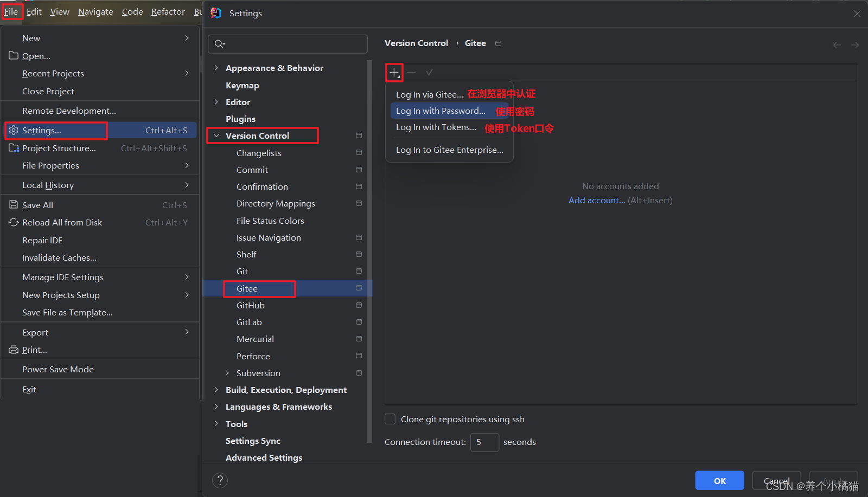This screenshot has height=497, width=868.
Task: Click the project icon next to GitHub
Action: (x=359, y=305)
